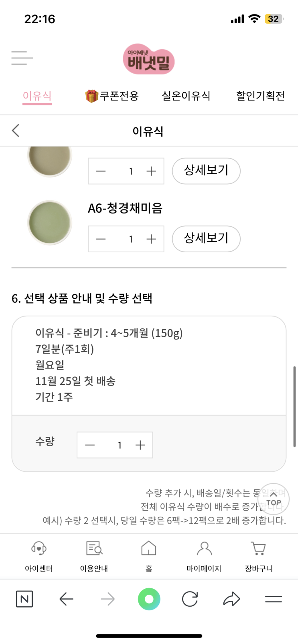Increase 수량 with plus button

(140, 445)
